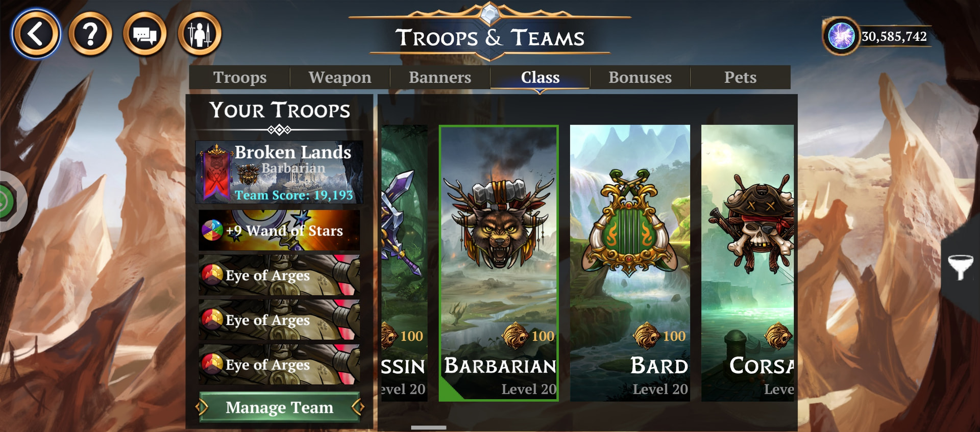Image resolution: width=980 pixels, height=432 pixels.
Task: Click the horizontal scroll indicator below class cards
Action: (x=429, y=427)
